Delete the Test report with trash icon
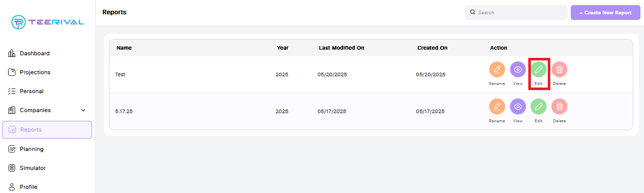The width and height of the screenshot is (644, 193). tap(560, 70)
